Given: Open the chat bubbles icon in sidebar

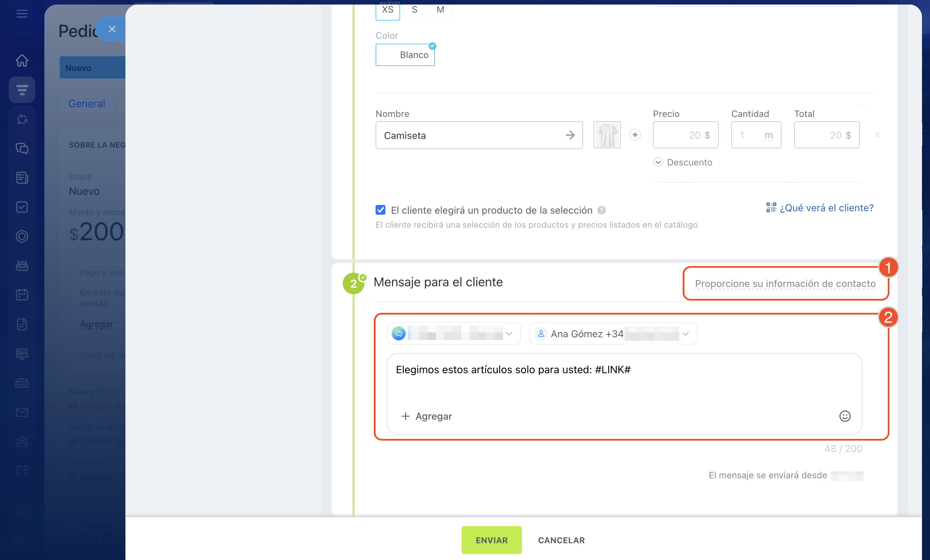Looking at the screenshot, I should pyautogui.click(x=22, y=148).
